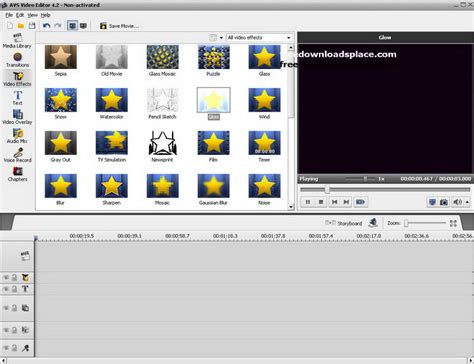The width and height of the screenshot is (474, 364).
Task: Expand the volume dropdown arrow in preview
Action: pyautogui.click(x=467, y=202)
